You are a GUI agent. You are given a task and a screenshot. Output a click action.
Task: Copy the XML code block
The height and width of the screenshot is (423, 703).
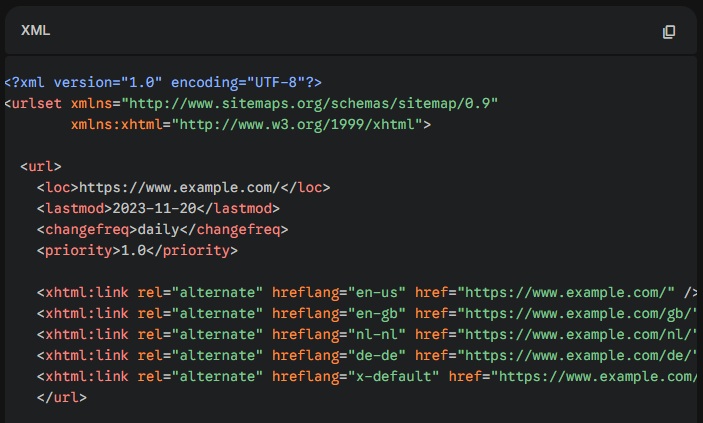[x=668, y=31]
